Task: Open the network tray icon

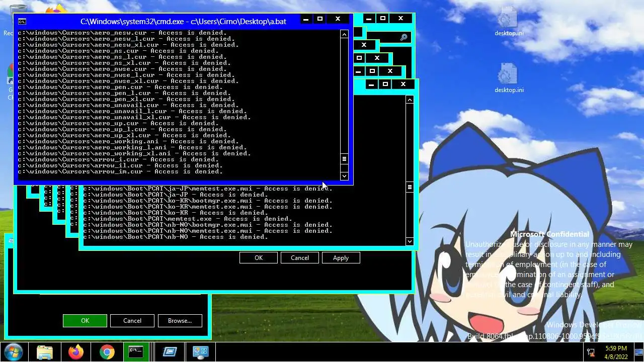Action: click(x=591, y=352)
